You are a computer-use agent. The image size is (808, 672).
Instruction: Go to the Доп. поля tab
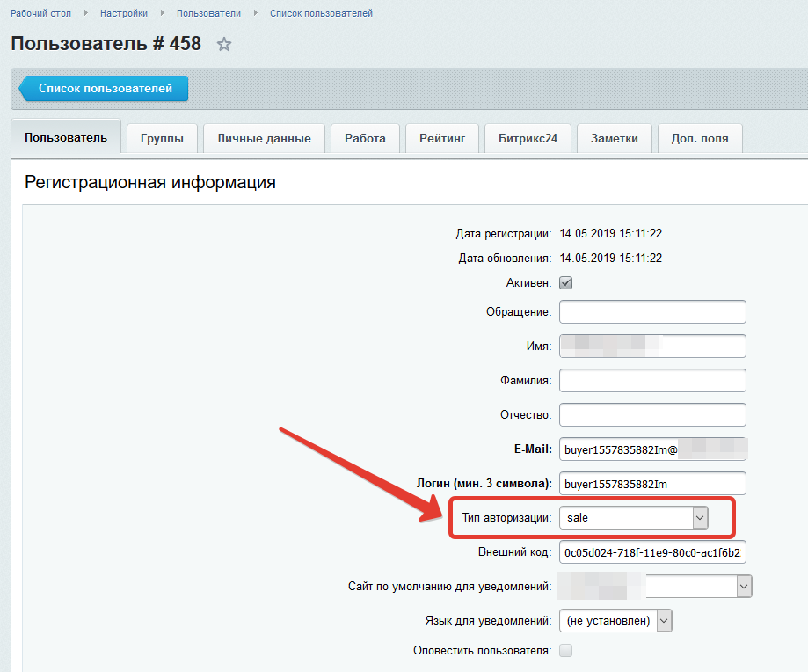[699, 138]
